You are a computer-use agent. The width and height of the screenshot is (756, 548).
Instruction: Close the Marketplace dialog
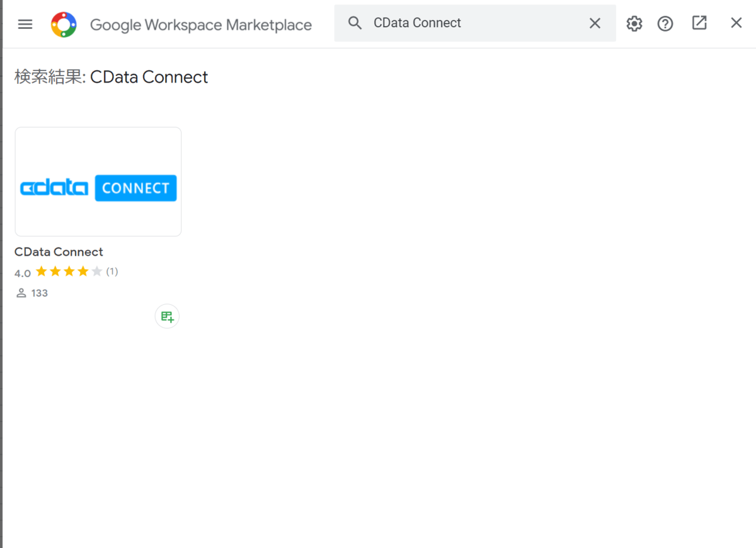coord(736,23)
